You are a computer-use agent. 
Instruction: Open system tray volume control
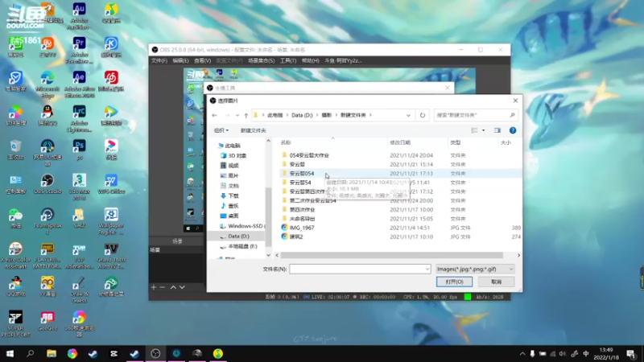563,354
